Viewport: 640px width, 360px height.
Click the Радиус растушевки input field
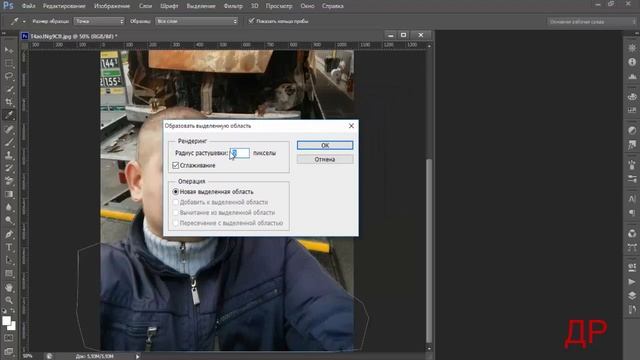[x=240, y=153]
